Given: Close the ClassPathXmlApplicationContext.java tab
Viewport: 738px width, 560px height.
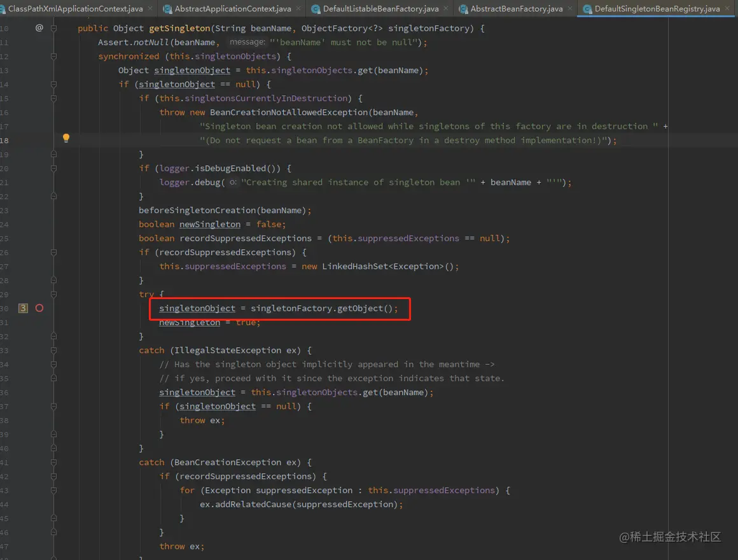Looking at the screenshot, I should tap(150, 8).
